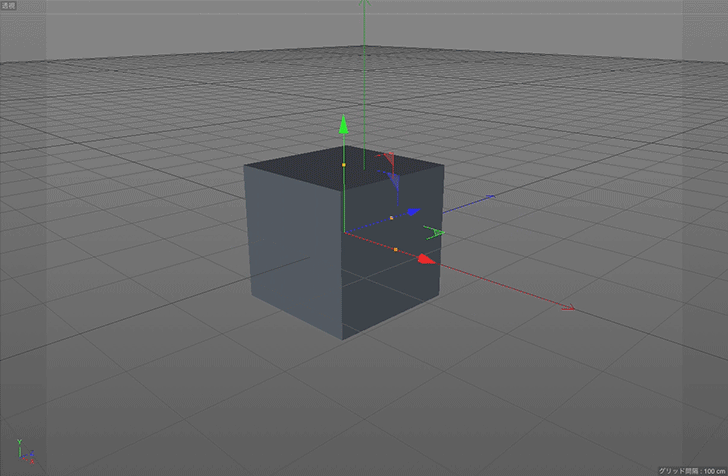Select the orange handle on the Y axis
This screenshot has width=728, height=476.
344,165
